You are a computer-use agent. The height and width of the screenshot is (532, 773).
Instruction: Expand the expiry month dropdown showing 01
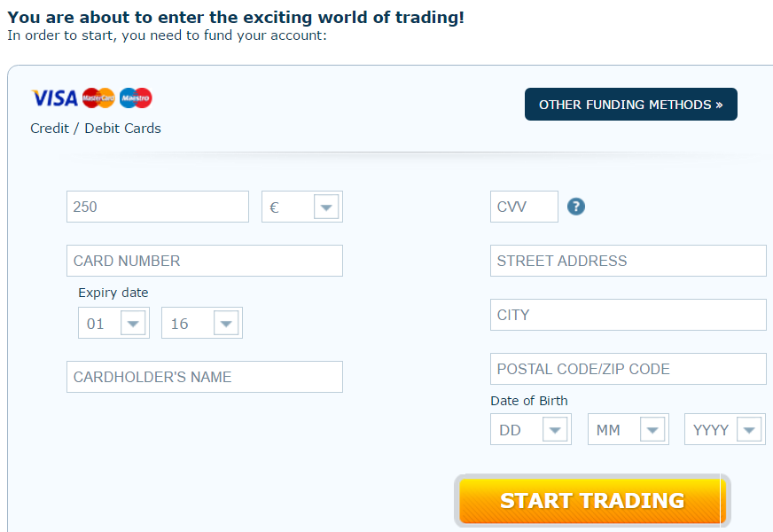113,323
